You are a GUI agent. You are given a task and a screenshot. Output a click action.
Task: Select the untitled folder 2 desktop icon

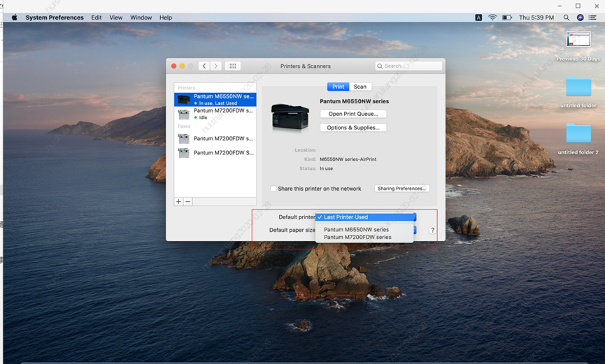coord(578,133)
